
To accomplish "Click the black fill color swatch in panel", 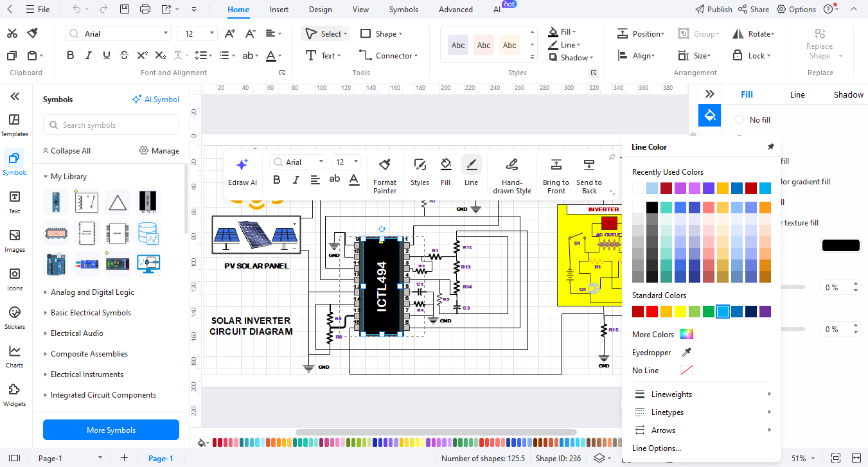I will 840,245.
